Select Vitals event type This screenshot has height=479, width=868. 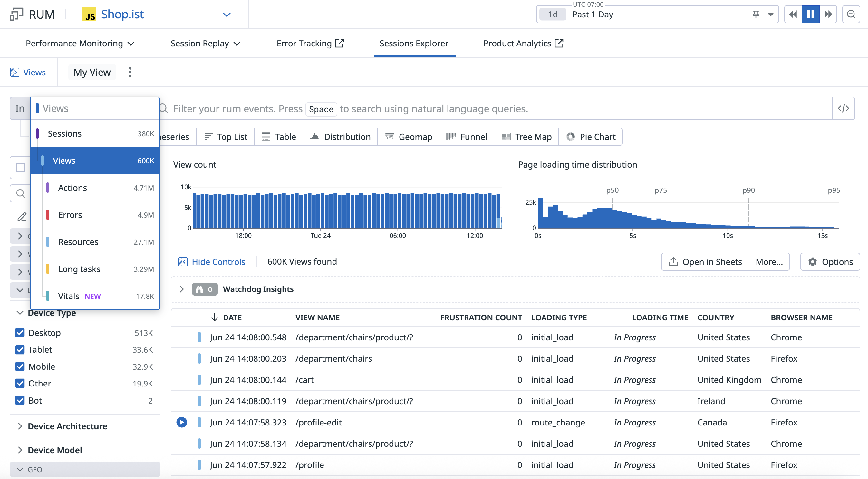click(95, 296)
